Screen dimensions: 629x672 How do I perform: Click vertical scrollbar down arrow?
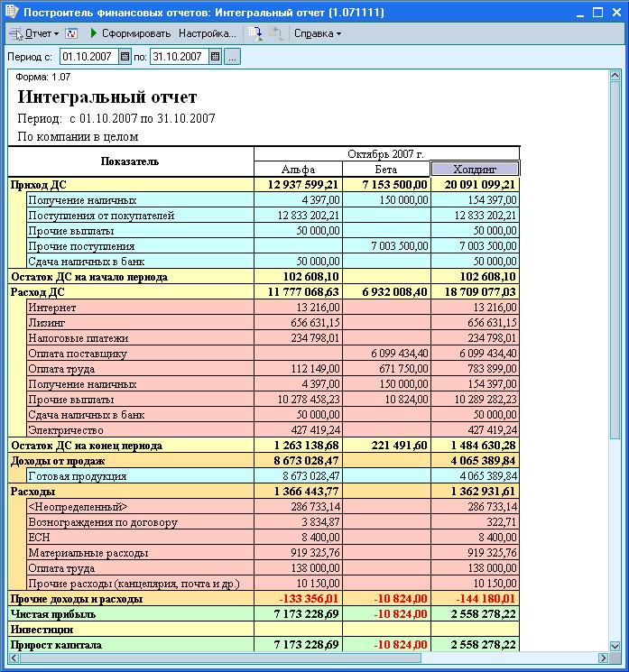[615, 646]
